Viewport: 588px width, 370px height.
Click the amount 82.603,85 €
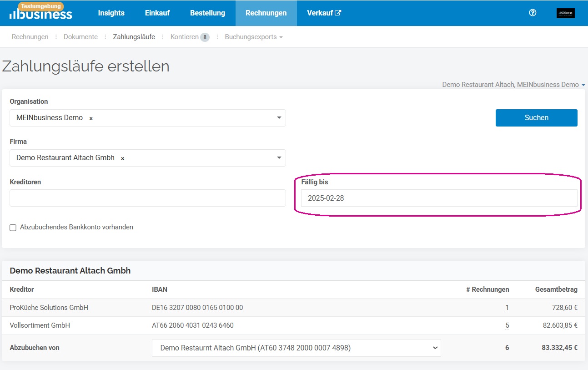coord(560,325)
